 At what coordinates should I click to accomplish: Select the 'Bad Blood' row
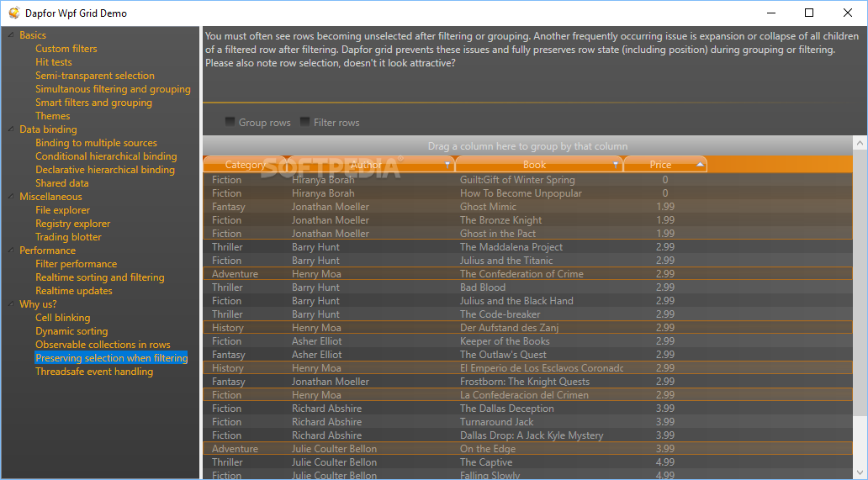(527, 287)
